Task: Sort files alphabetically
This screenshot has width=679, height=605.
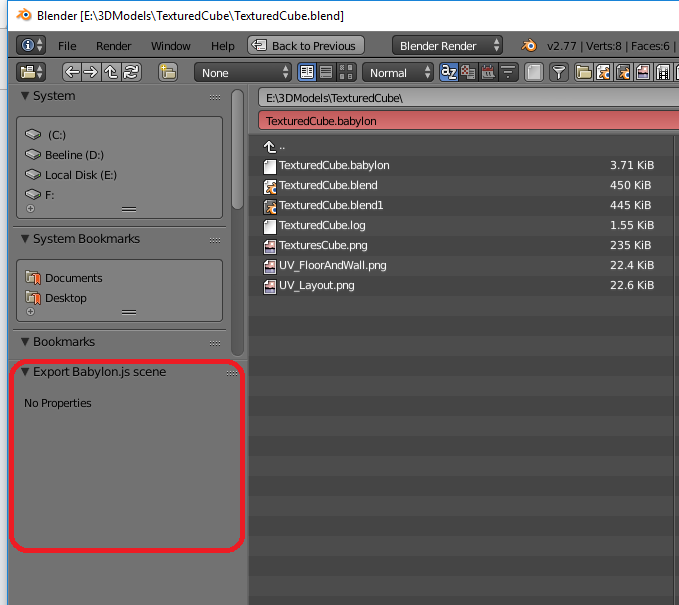Action: pos(449,72)
